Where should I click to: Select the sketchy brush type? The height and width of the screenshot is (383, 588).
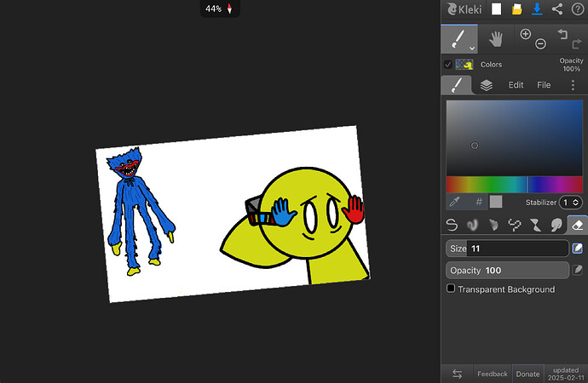point(493,225)
